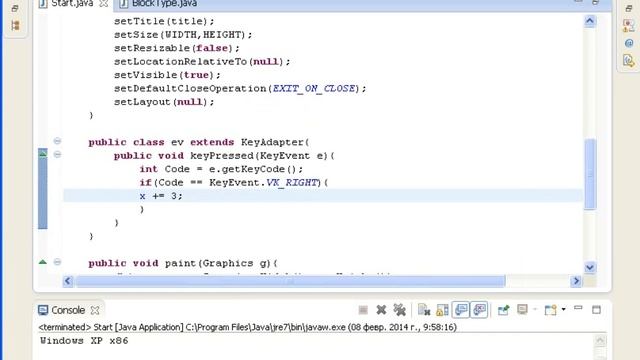640x360 pixels.
Task: Open the Problems view from right trim
Action: click(x=629, y=26)
